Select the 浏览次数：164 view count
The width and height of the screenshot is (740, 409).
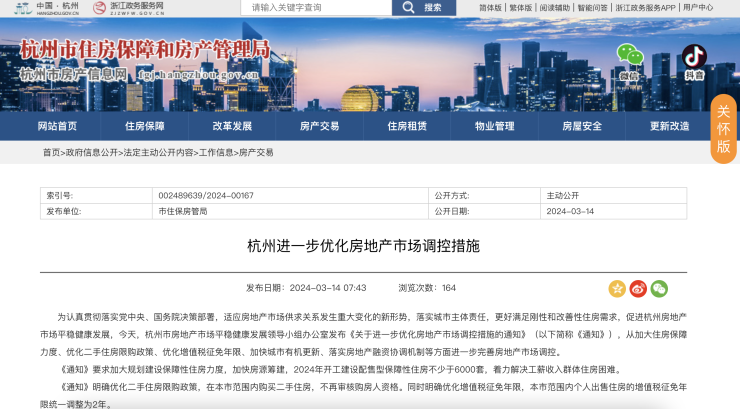[x=427, y=288]
